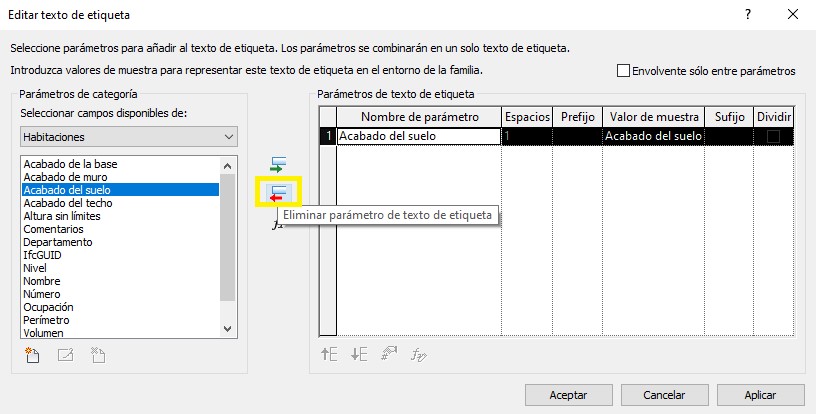This screenshot has width=816, height=414.
Task: Select 'Departamento' from the parameter list
Action: 58,242
